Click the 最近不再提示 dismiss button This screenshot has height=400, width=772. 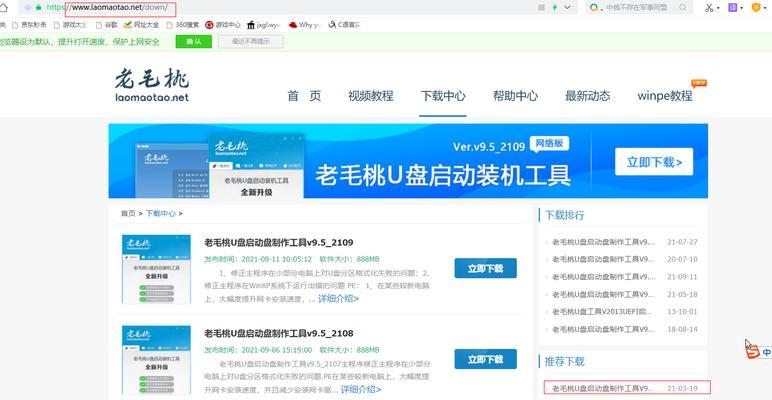[251, 42]
